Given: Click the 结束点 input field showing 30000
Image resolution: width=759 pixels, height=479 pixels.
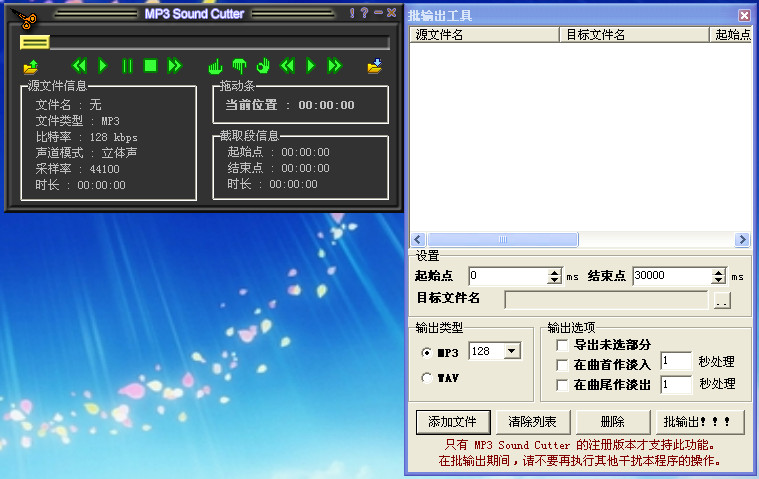Looking at the screenshot, I should 672,276.
